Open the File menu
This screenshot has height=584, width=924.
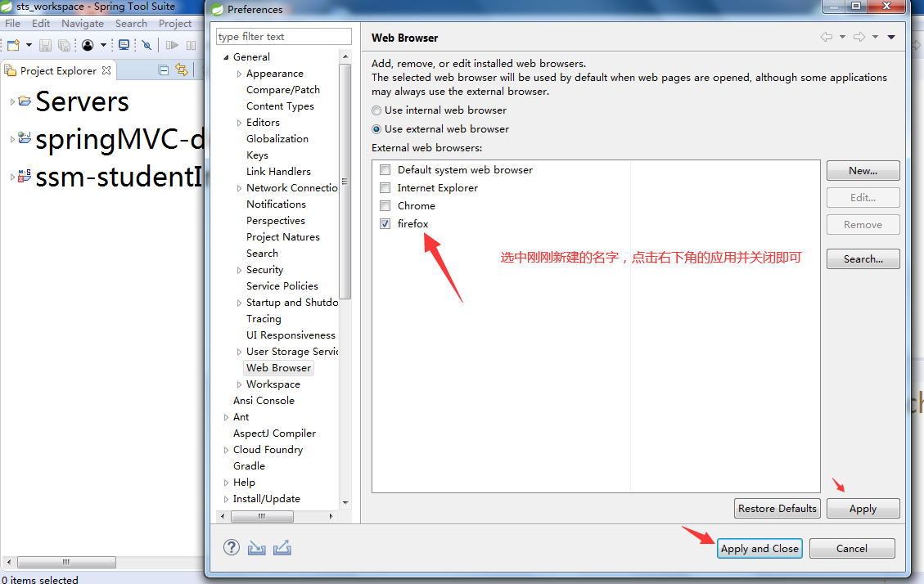click(12, 24)
